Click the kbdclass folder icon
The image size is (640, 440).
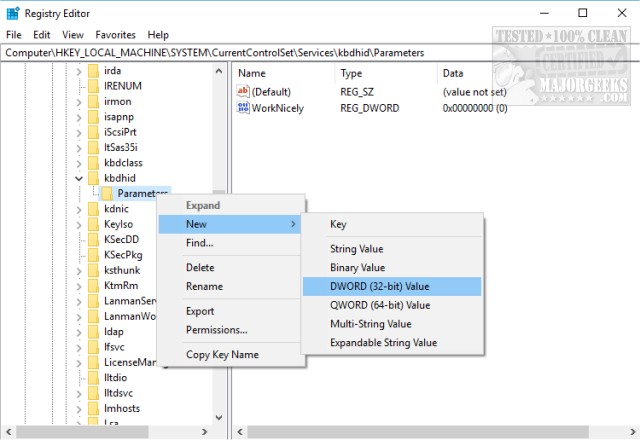tap(93, 163)
